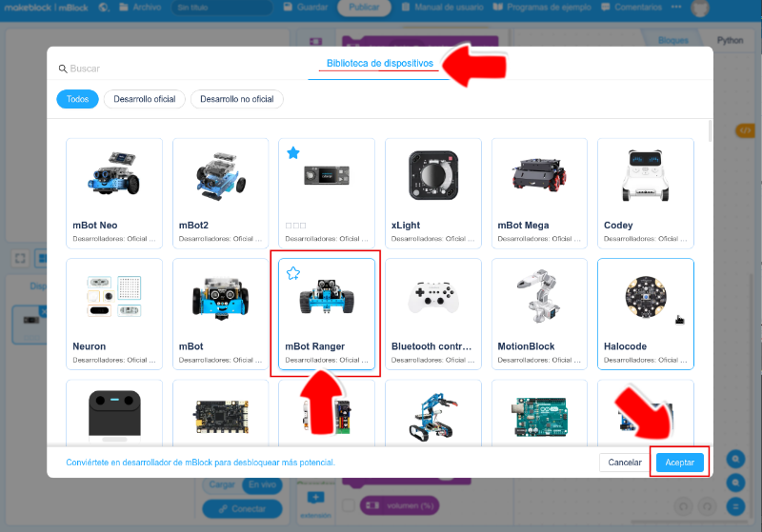Toggle the filled favorite star on CyberPi card
This screenshot has height=532, width=762.
point(293,153)
